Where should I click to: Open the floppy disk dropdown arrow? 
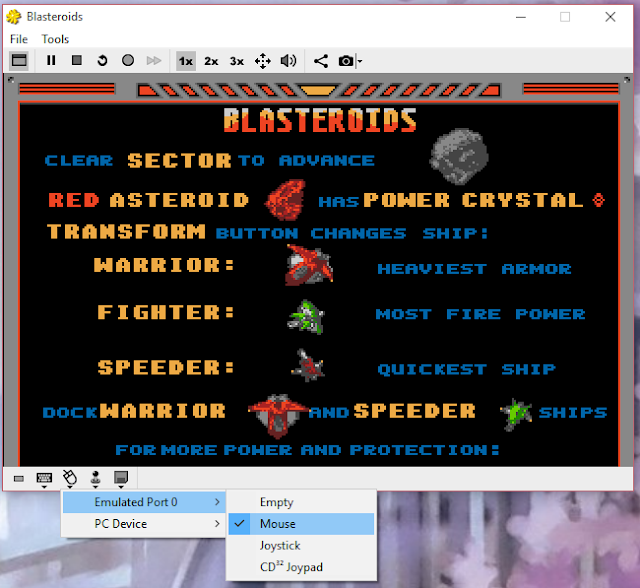point(121,487)
